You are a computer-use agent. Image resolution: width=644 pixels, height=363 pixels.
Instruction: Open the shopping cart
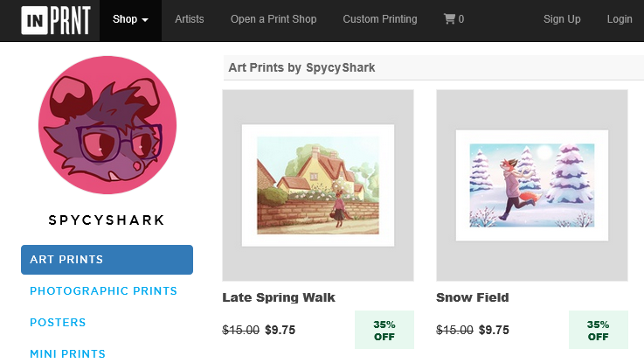tap(454, 19)
